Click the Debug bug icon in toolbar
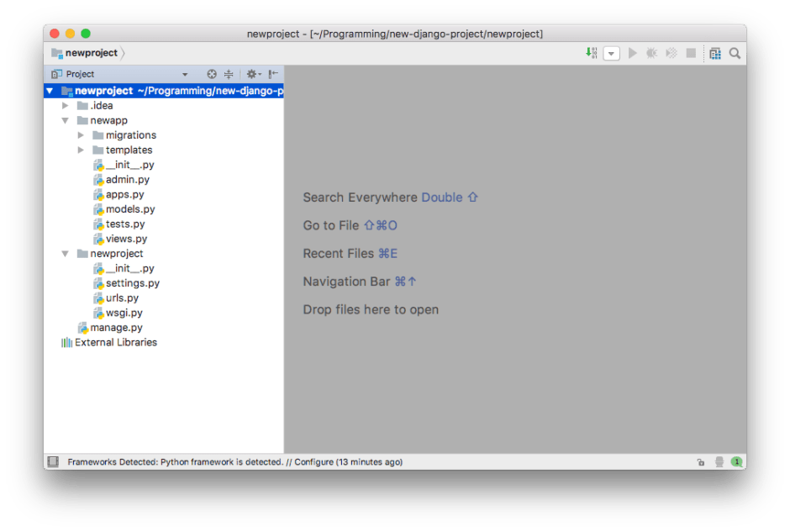Viewport: 790px width, 532px height. click(651, 53)
